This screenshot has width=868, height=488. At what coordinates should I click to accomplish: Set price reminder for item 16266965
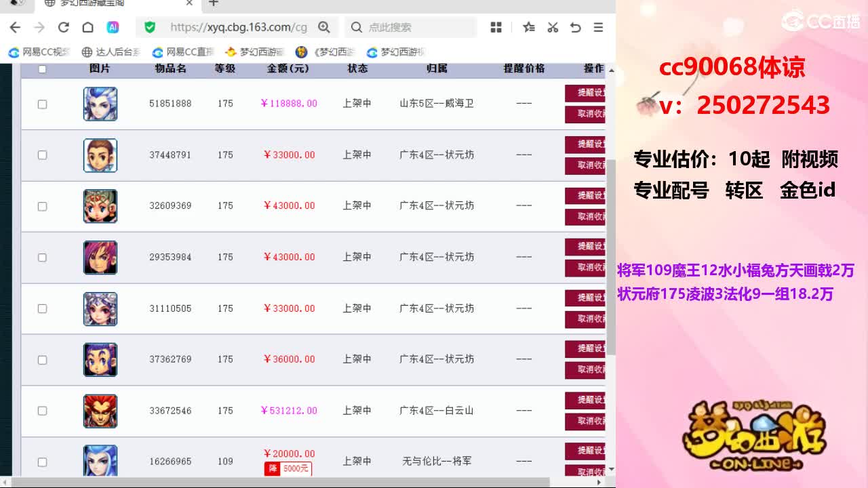(x=585, y=451)
